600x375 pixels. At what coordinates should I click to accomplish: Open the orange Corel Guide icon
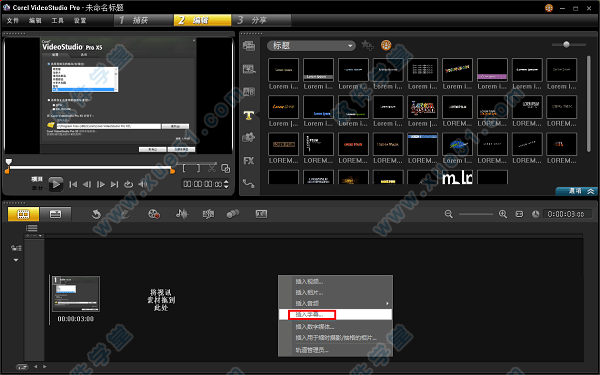(386, 46)
